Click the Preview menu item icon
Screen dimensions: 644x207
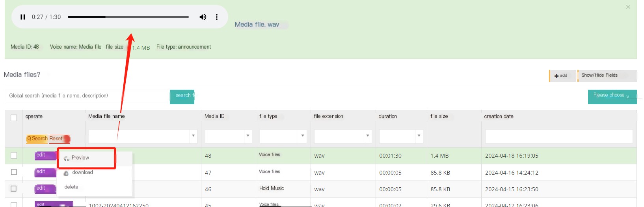[x=67, y=158]
